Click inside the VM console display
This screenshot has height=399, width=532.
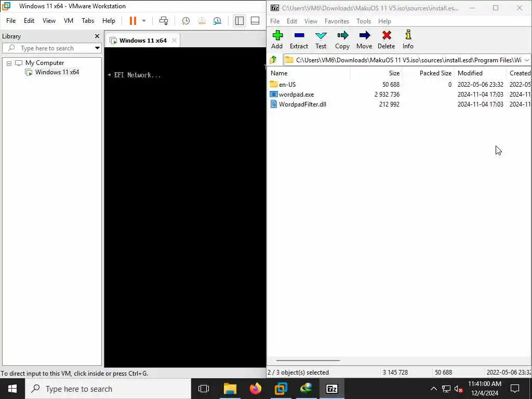click(185, 207)
